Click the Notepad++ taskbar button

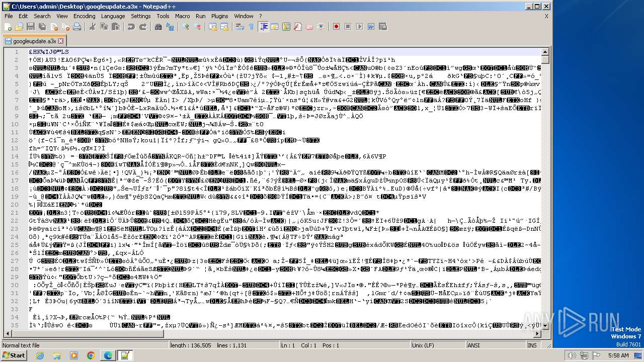click(x=124, y=355)
